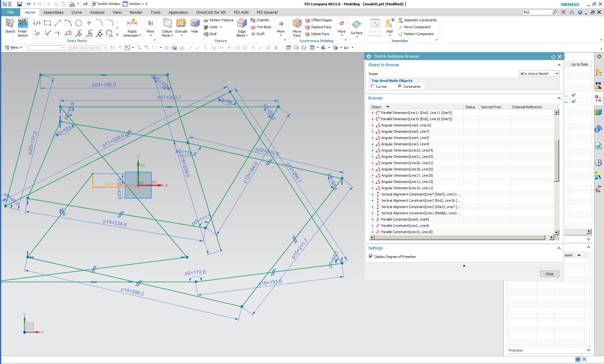
Task: Click the Pattern Feature tool
Action: [218, 20]
